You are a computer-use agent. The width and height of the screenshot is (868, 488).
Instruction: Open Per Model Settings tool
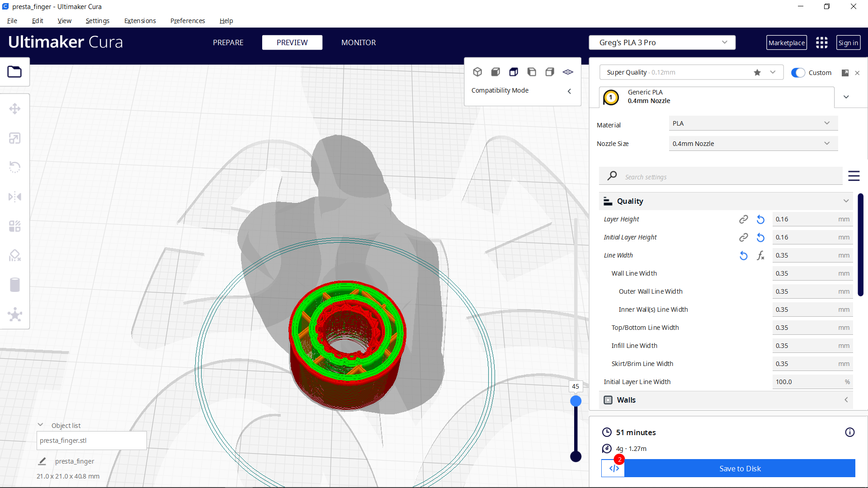pos(15,226)
